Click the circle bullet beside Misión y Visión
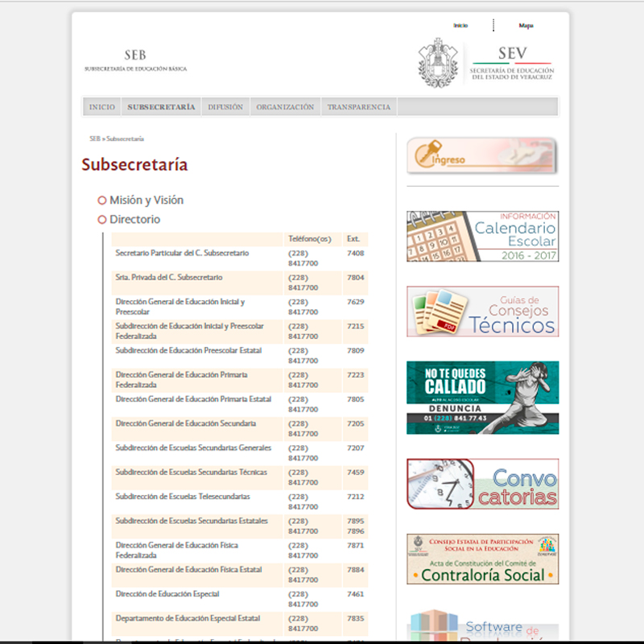 point(102,200)
